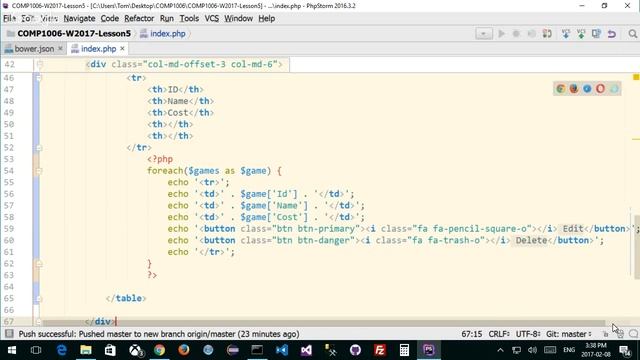Image resolution: width=640 pixels, height=360 pixels.
Task: Open volume control in system tray
Action: point(532,350)
